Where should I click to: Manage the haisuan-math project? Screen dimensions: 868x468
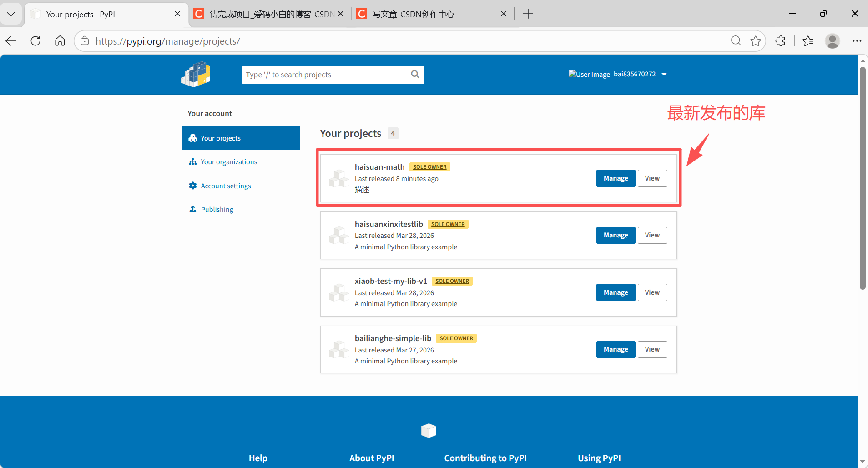616,178
